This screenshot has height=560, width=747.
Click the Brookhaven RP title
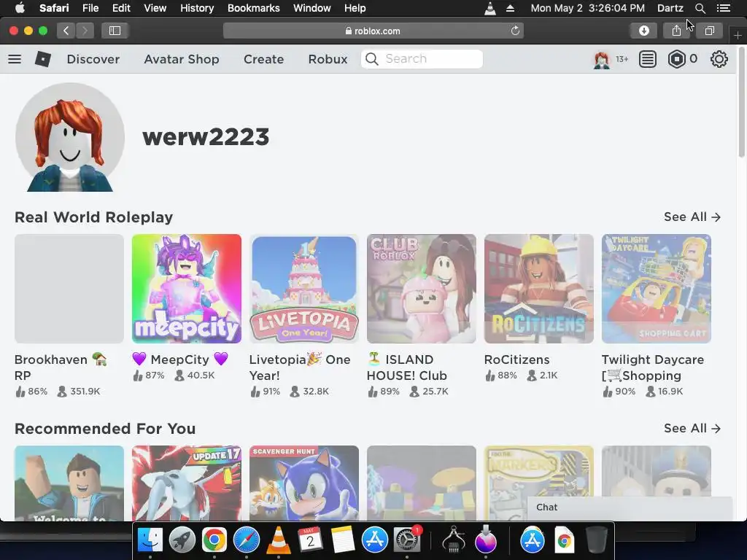61,367
